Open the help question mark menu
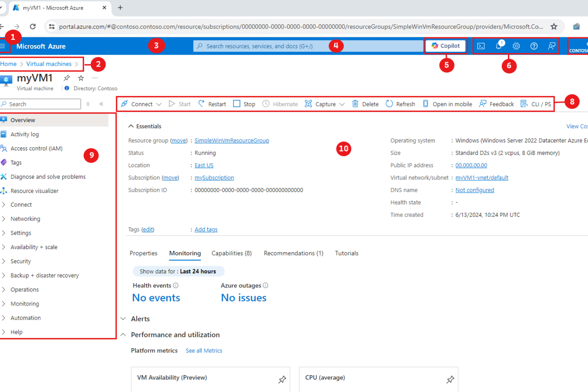 point(534,46)
